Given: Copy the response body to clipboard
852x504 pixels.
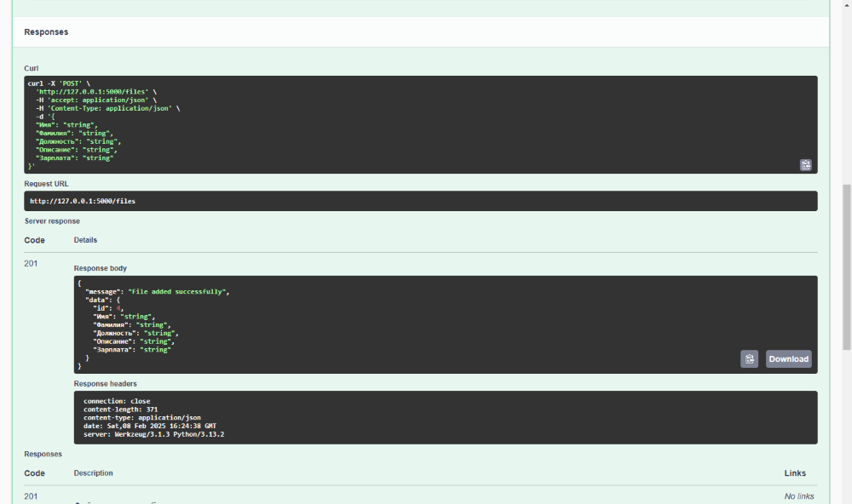Looking at the screenshot, I should [x=749, y=359].
